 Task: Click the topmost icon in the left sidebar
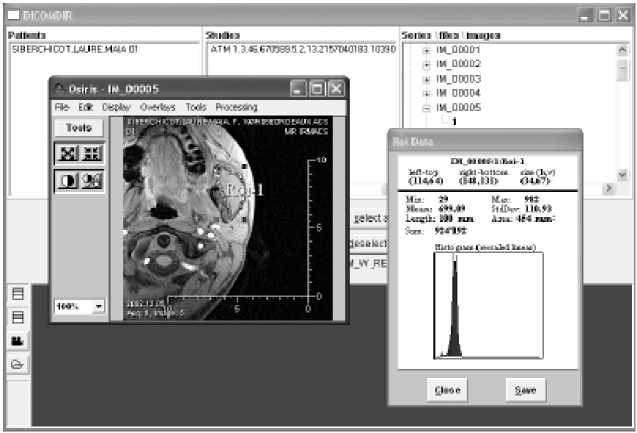(17, 294)
